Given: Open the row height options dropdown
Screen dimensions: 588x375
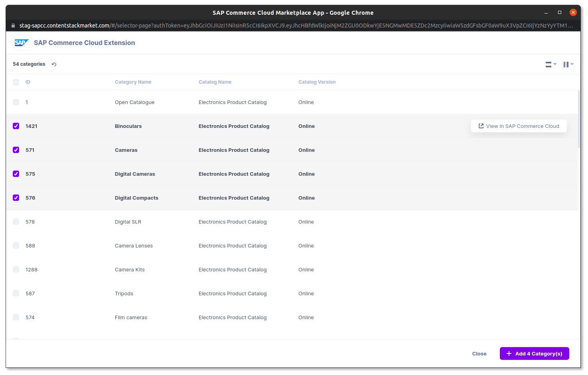Looking at the screenshot, I should tap(551, 64).
